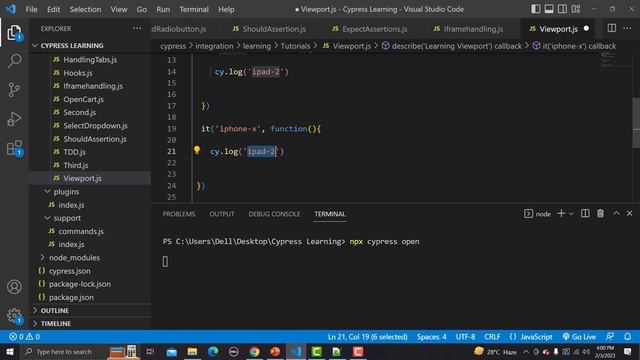Add a new terminal with plus icon
The width and height of the screenshot is (640, 360).
[561, 213]
